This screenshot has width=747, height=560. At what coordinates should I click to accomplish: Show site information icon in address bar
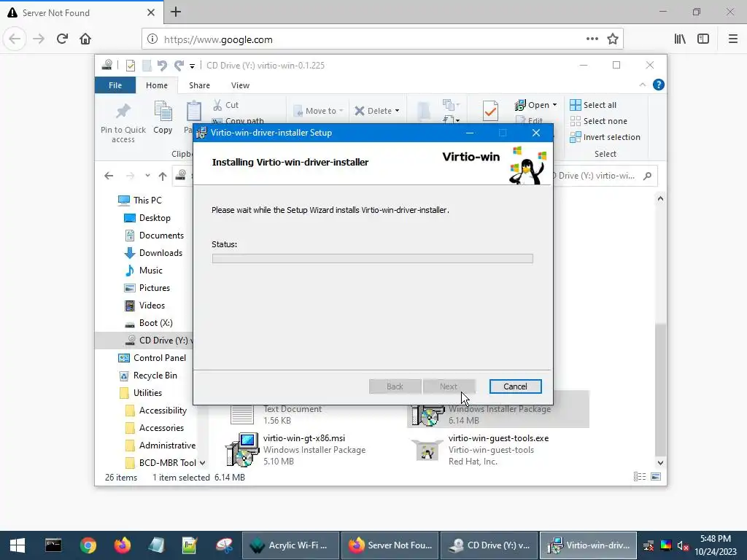click(152, 39)
